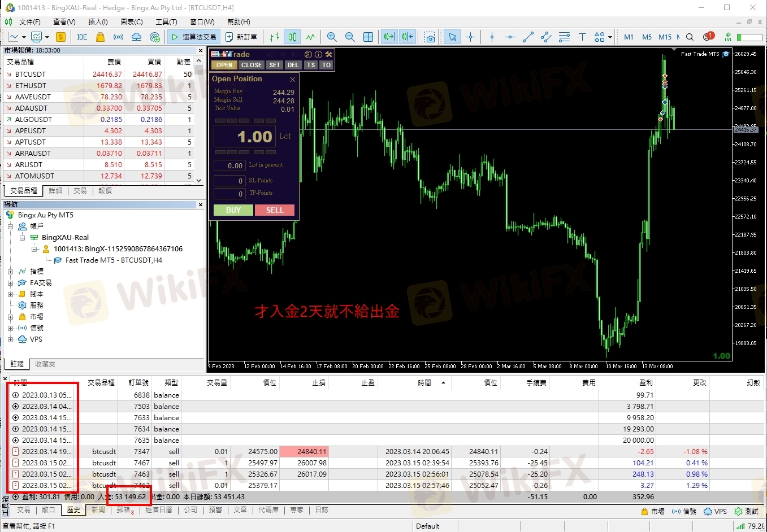Open the 郵箱 mailbox tab

point(124,510)
